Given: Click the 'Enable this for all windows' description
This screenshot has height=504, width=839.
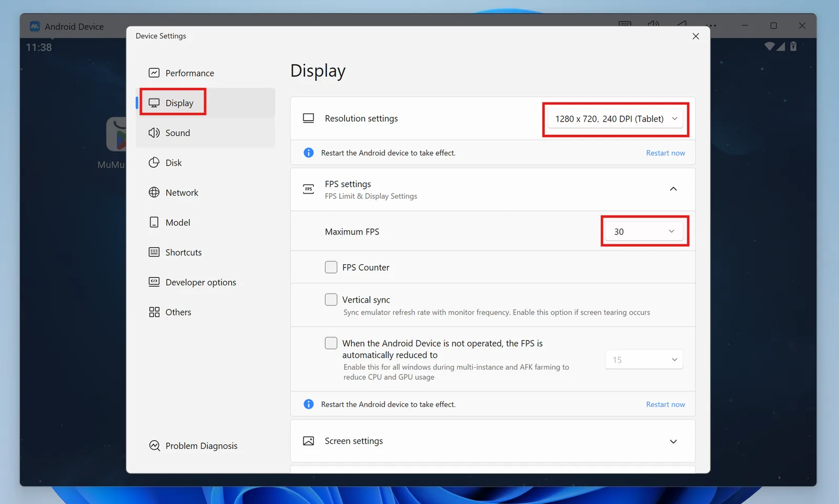Looking at the screenshot, I should (x=456, y=372).
